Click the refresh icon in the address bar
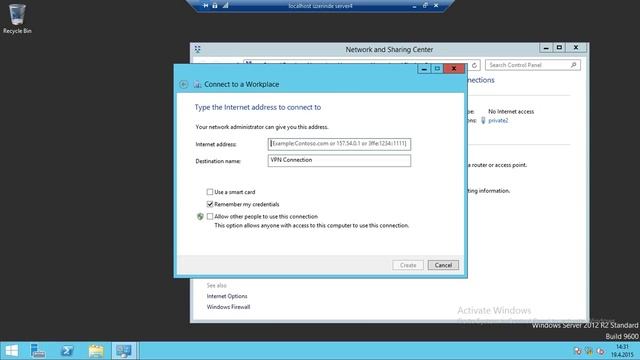Viewport: 640px width, 360px height. coord(474,65)
